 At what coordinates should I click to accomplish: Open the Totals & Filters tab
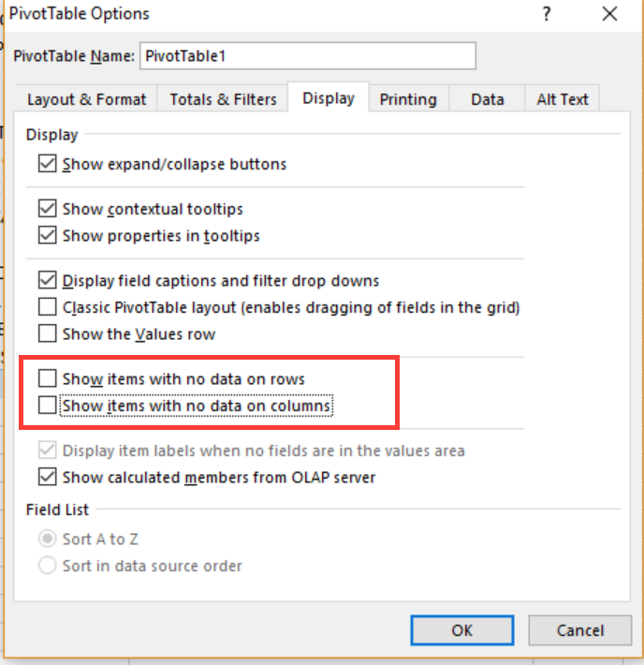223,99
